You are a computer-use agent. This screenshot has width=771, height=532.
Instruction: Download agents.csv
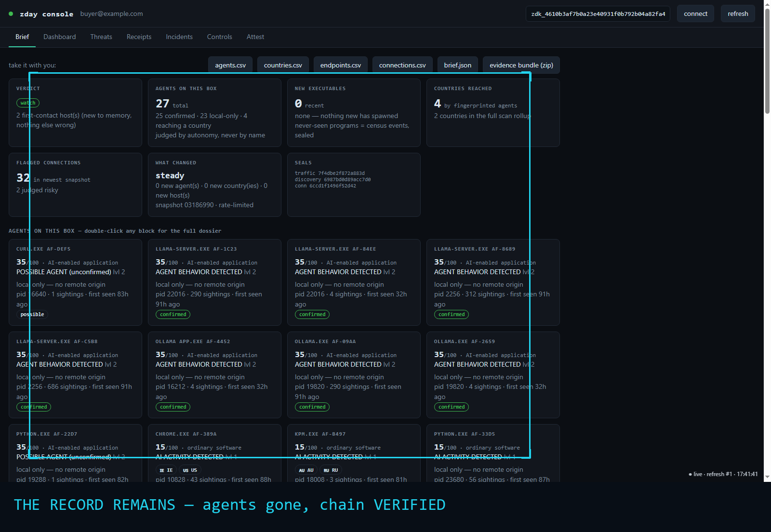tap(230, 65)
